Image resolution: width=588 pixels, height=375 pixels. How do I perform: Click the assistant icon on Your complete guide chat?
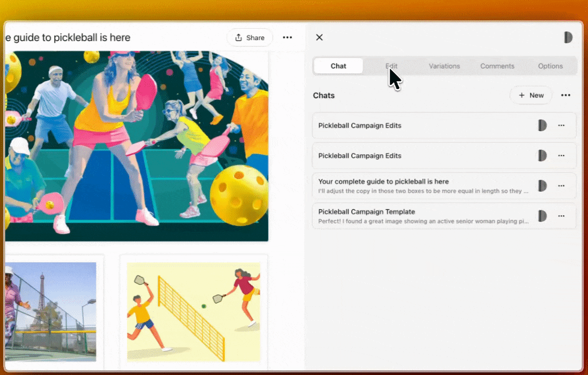click(x=542, y=186)
